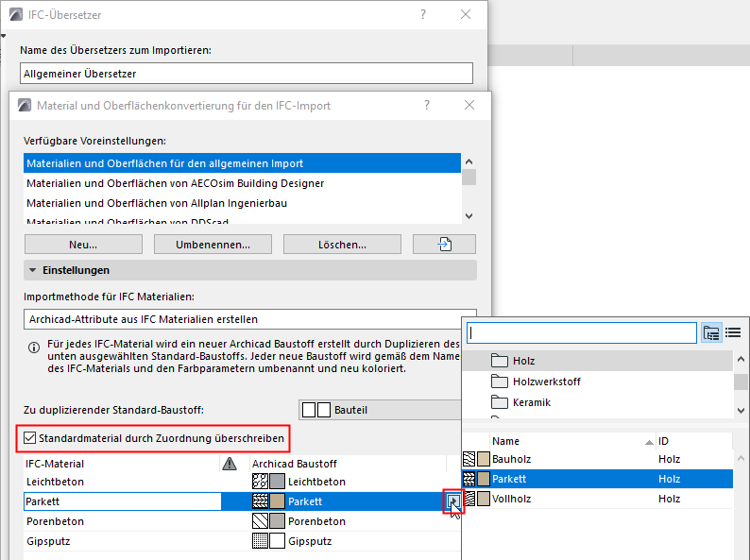Select AECOsim Building Designer preset

(x=242, y=183)
